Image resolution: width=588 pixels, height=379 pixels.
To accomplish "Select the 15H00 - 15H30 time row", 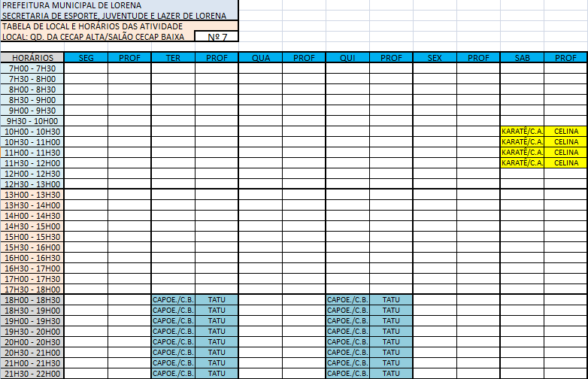I will tap(32, 237).
